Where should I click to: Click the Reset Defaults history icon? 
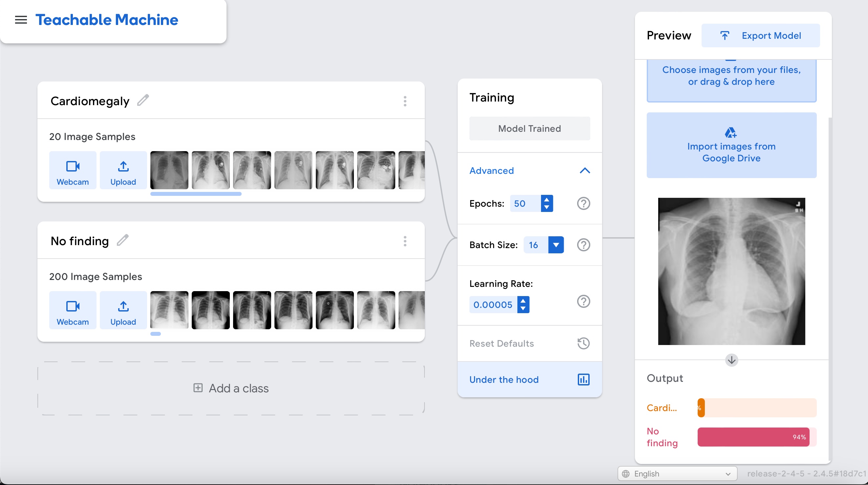583,343
